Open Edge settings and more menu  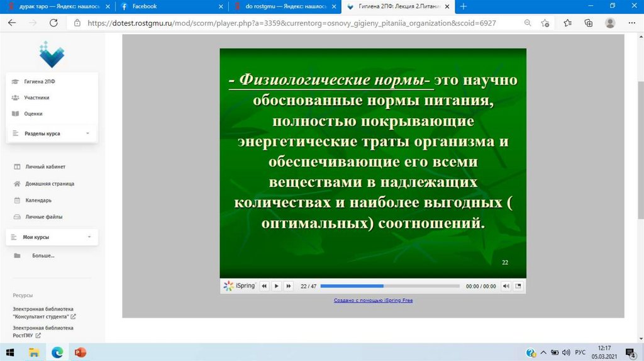(x=631, y=23)
